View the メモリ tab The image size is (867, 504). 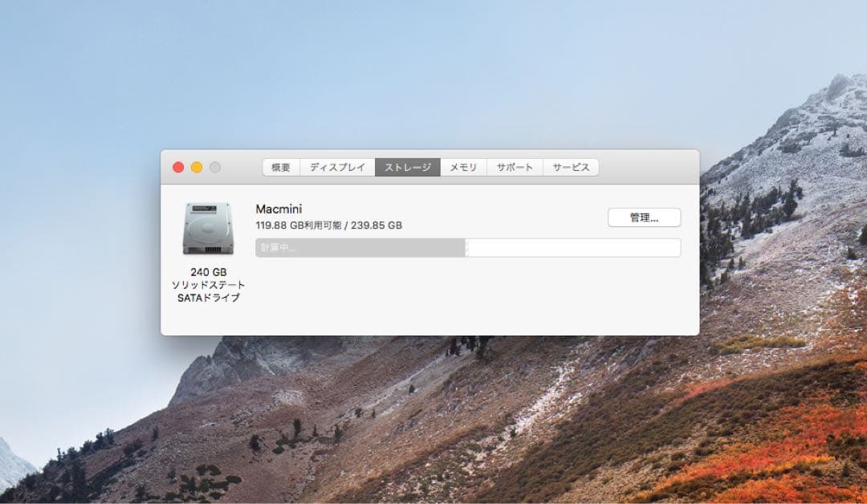[463, 167]
